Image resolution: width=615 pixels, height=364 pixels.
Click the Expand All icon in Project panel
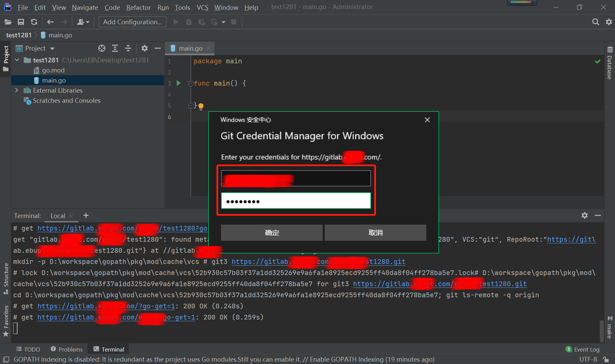click(x=115, y=48)
